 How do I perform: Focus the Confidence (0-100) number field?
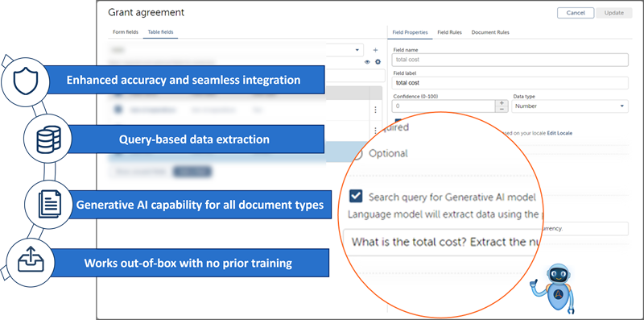(444, 106)
